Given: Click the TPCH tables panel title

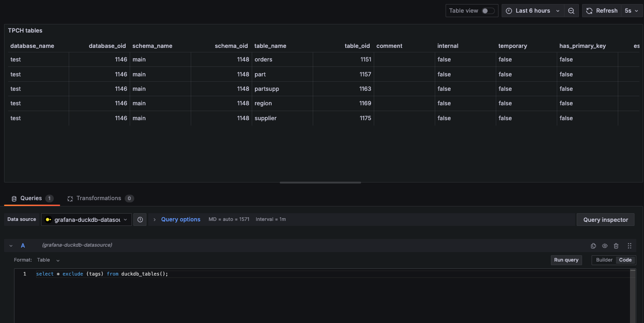Looking at the screenshot, I should pyautogui.click(x=25, y=30).
